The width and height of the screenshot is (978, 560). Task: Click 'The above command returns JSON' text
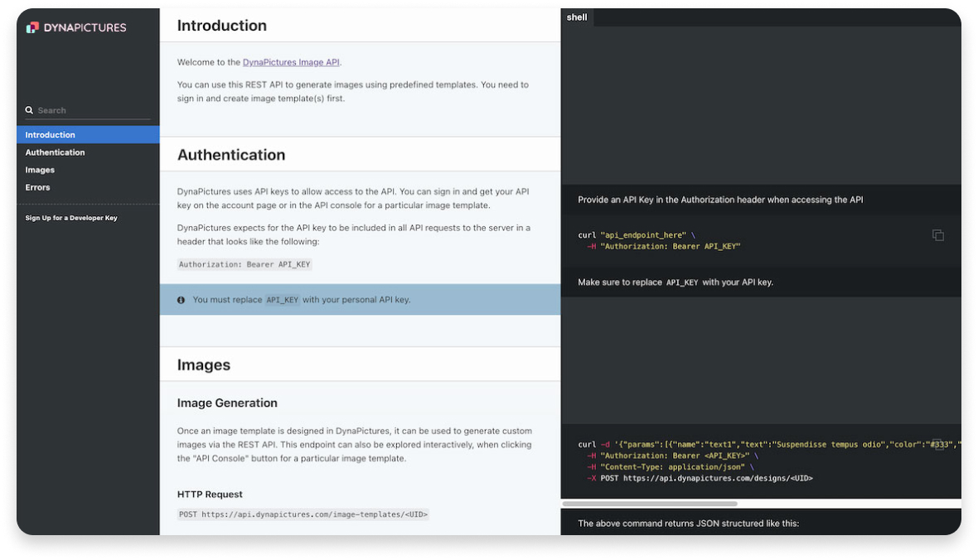(688, 524)
